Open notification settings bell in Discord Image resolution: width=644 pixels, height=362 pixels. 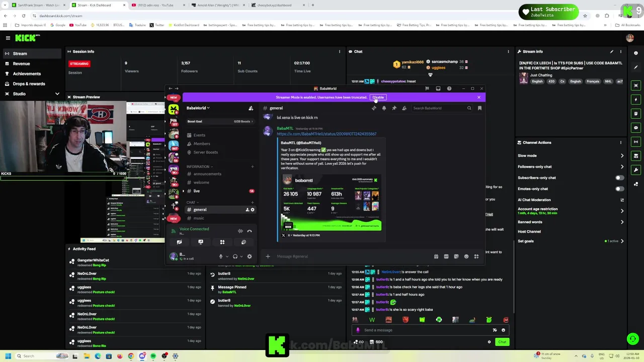click(x=384, y=108)
